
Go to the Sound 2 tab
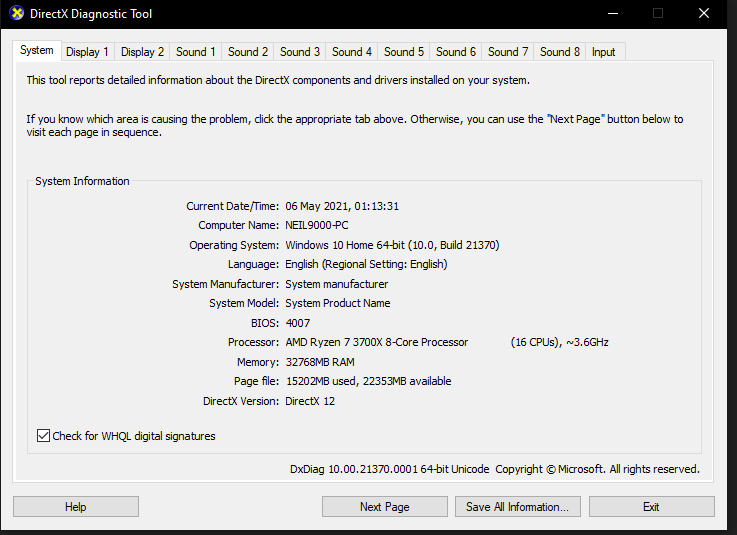pyautogui.click(x=248, y=52)
